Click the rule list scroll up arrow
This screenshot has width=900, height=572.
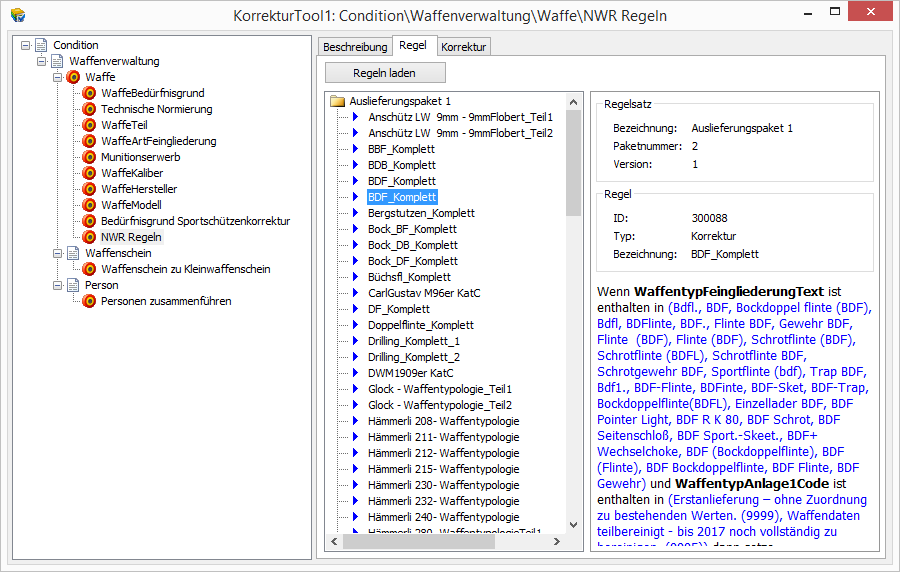pos(573,101)
